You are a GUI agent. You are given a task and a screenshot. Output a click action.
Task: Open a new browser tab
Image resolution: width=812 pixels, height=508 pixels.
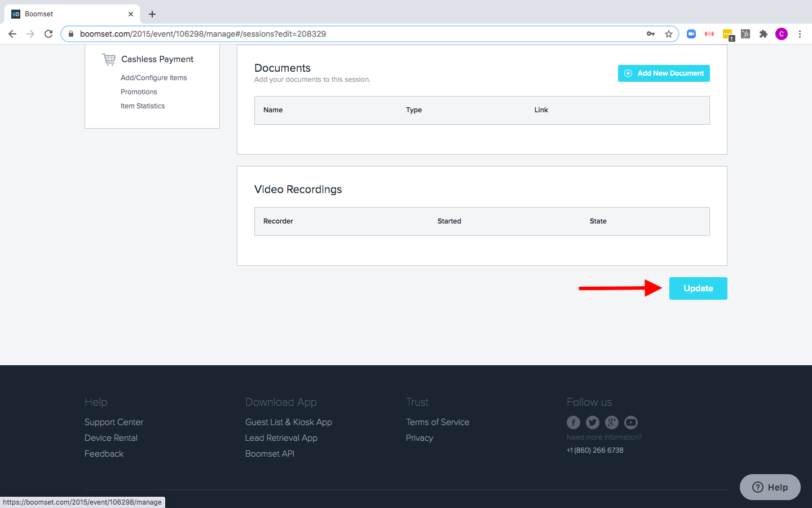(152, 14)
